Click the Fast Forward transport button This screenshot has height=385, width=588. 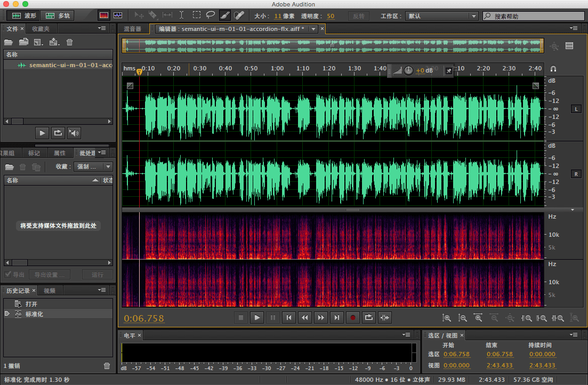click(321, 317)
